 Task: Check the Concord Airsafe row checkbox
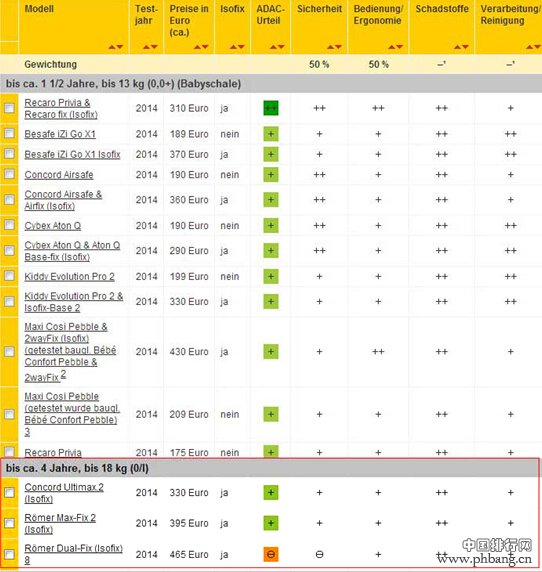[9, 174]
